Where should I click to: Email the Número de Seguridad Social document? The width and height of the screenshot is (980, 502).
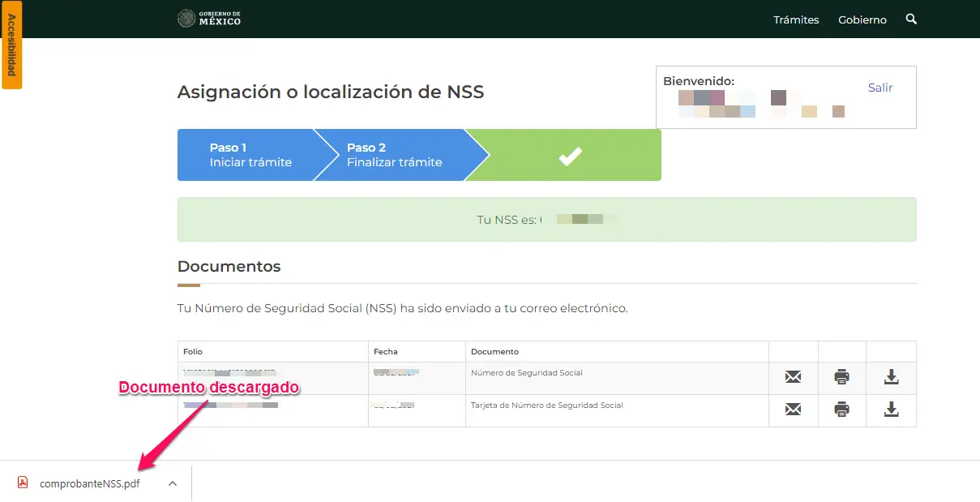point(793,377)
